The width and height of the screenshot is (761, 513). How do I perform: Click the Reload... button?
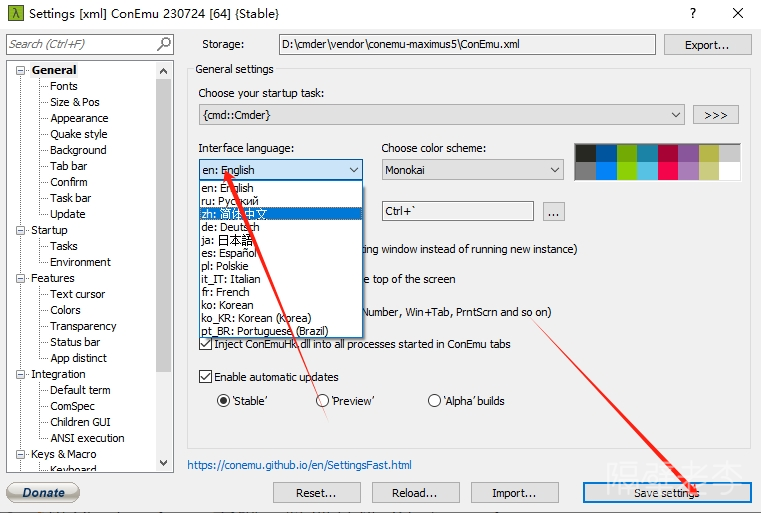click(415, 493)
